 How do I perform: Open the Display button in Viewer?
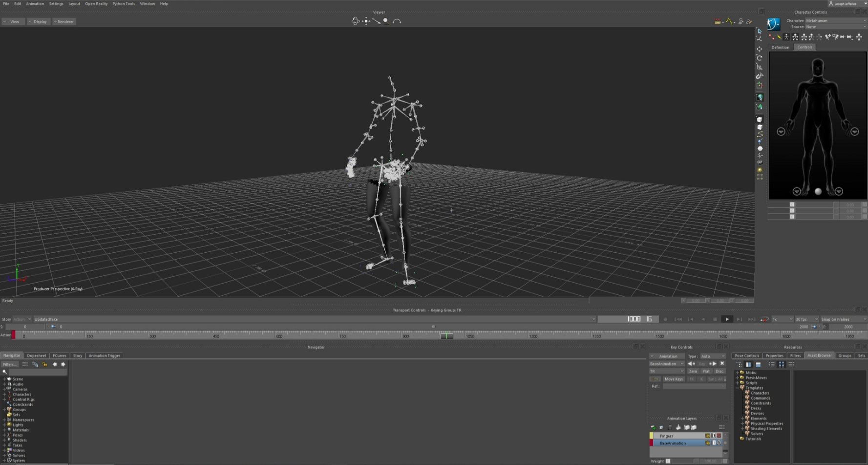click(38, 22)
